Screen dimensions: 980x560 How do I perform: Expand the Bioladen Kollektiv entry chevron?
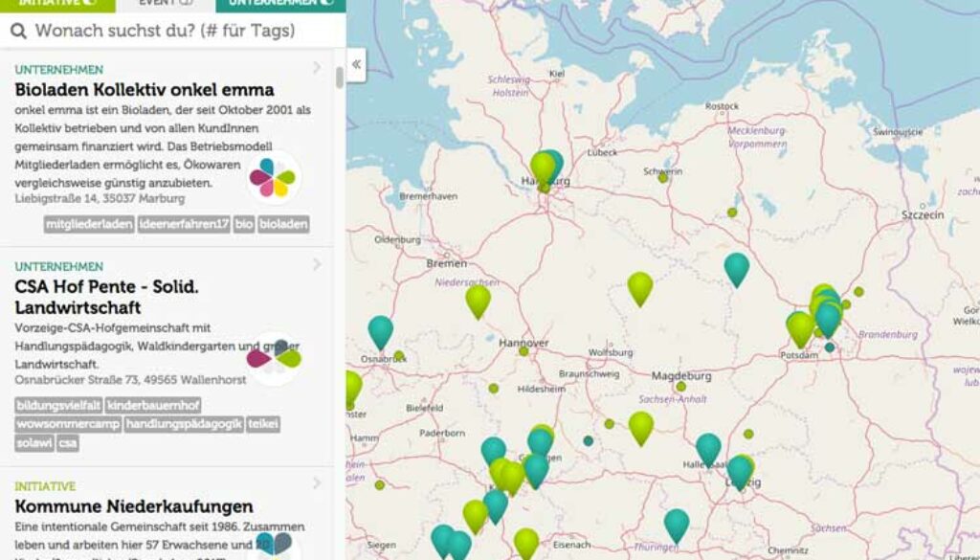[317, 68]
